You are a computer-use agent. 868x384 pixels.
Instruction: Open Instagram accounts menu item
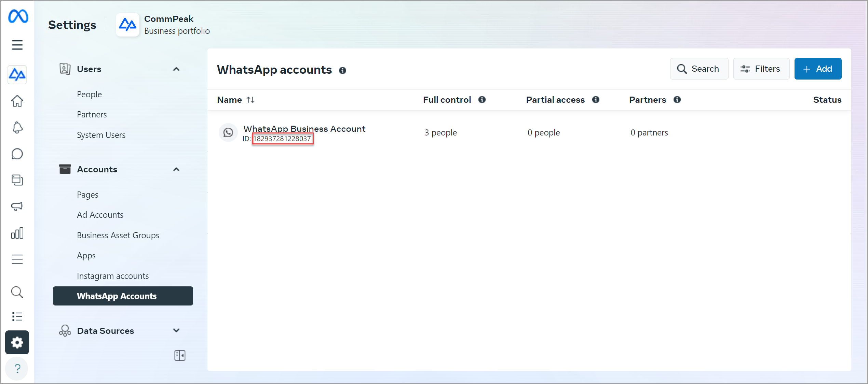[113, 276]
